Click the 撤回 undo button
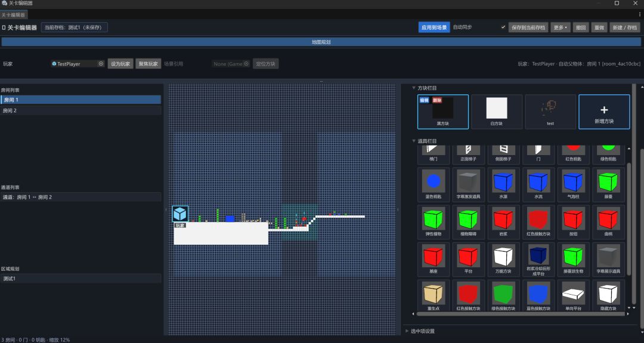Viewport: 644px width, 343px height. point(581,27)
